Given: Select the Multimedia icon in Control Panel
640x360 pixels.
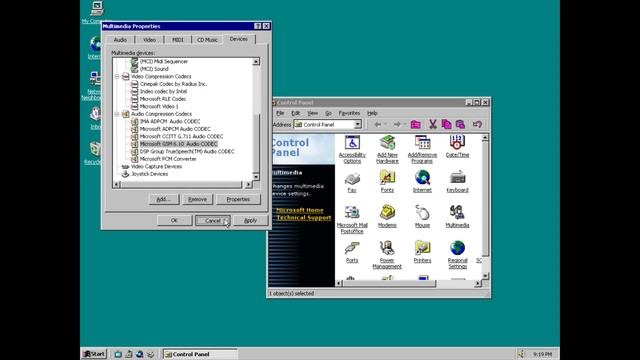Looking at the screenshot, I should [x=457, y=217].
